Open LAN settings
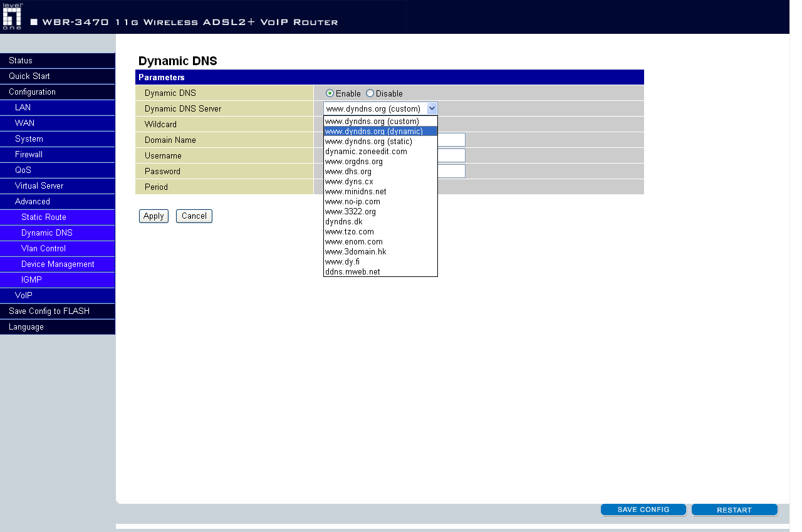This screenshot has height=532, width=802. pos(58,107)
